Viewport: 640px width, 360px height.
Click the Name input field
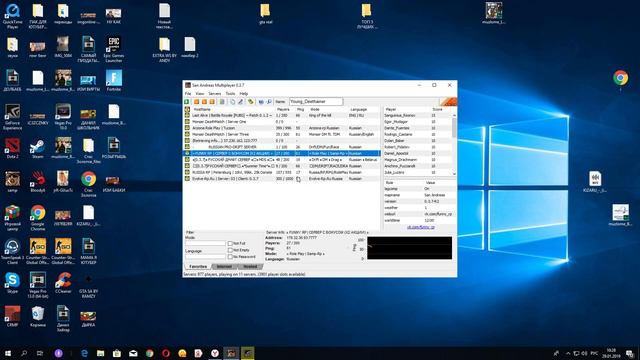click(316, 101)
